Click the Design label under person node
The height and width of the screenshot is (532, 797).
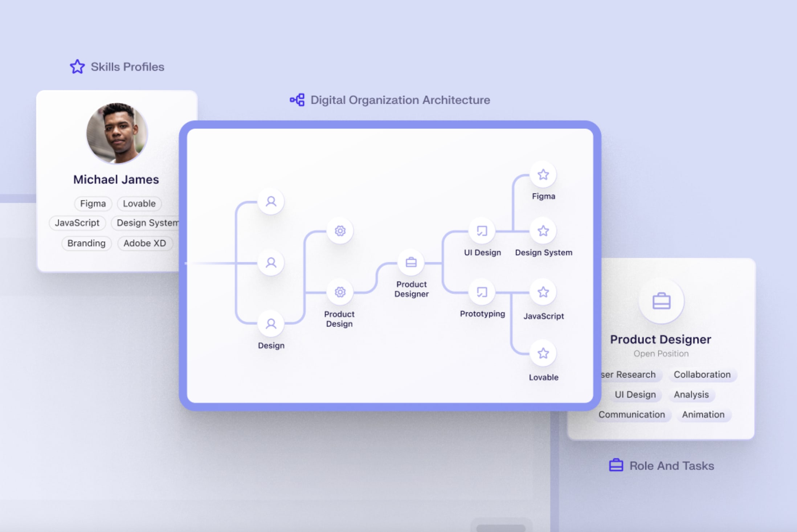pyautogui.click(x=271, y=345)
